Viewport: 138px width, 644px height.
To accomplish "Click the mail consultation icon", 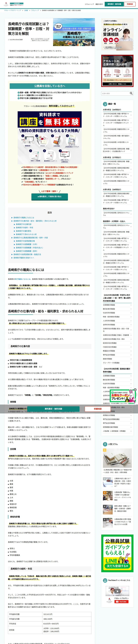I will [x=117, y=40].
